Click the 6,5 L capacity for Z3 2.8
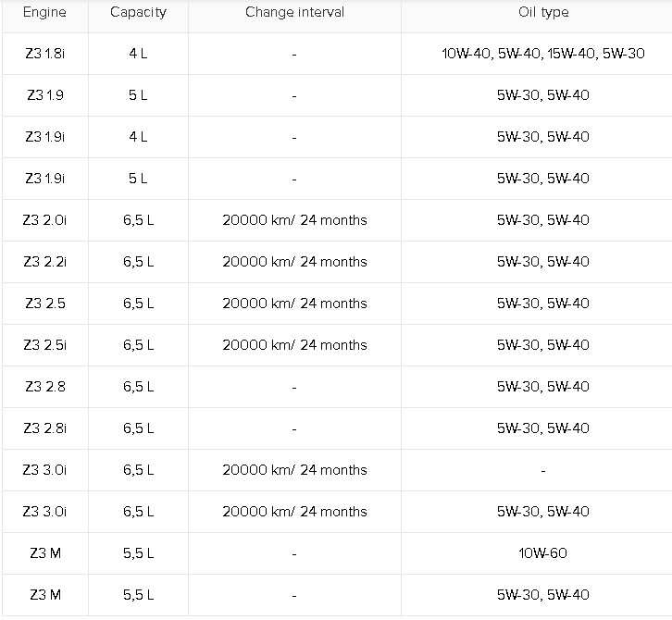Screen dimensions: 672x620 pyautogui.click(x=138, y=387)
